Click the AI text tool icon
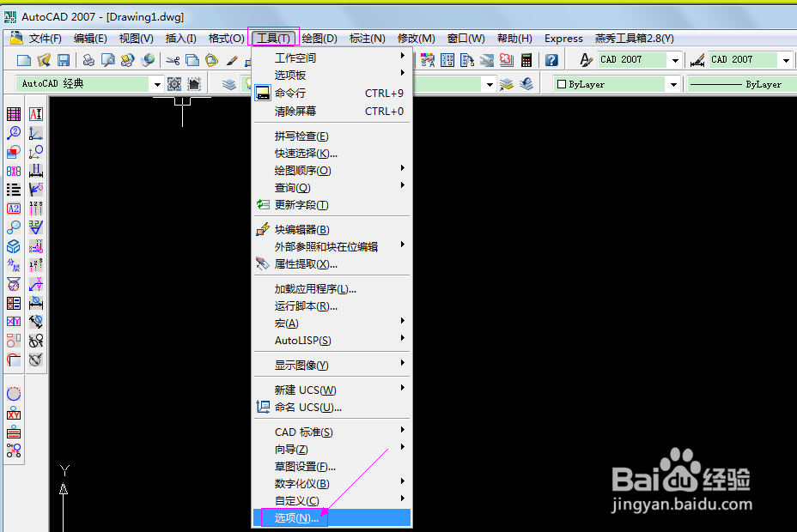 (x=35, y=114)
